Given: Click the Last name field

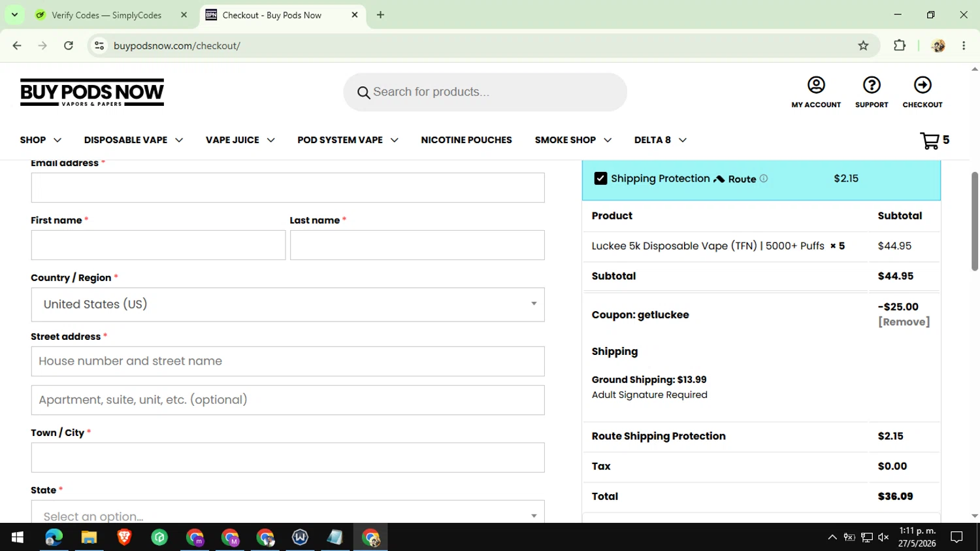Looking at the screenshot, I should click(x=417, y=245).
